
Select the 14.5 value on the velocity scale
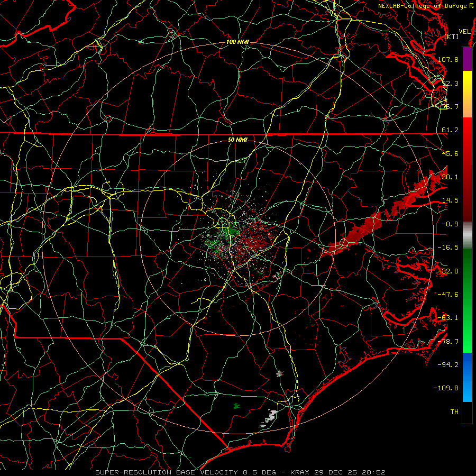click(450, 200)
